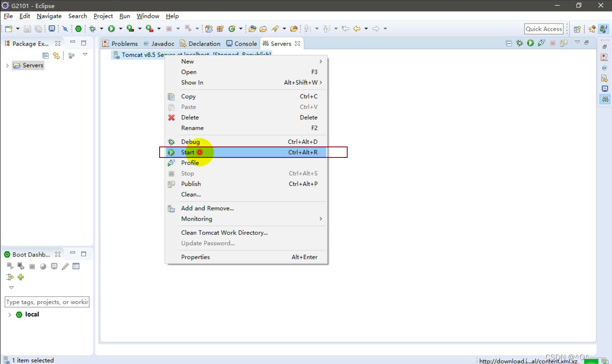Click the green Run icon in main toolbar
Screen dimensions: 612x364
pos(111,29)
